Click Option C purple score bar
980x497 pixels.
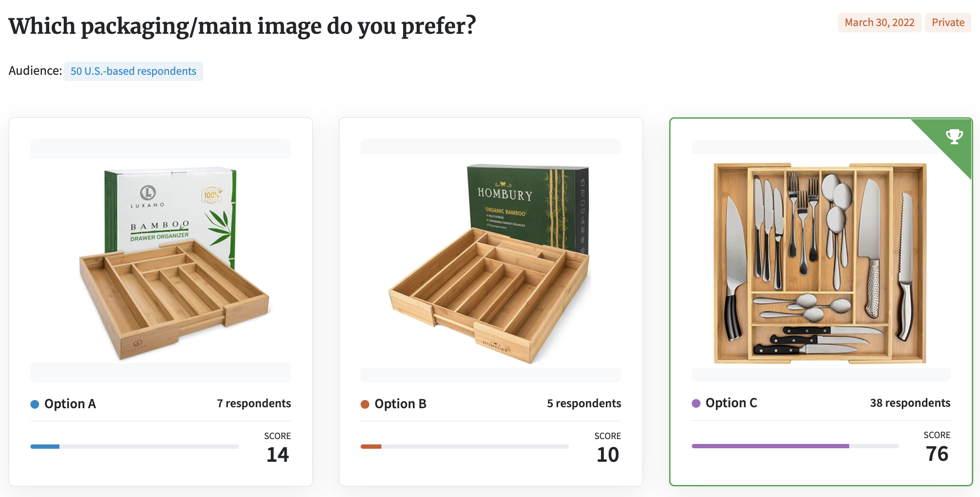[770, 446]
